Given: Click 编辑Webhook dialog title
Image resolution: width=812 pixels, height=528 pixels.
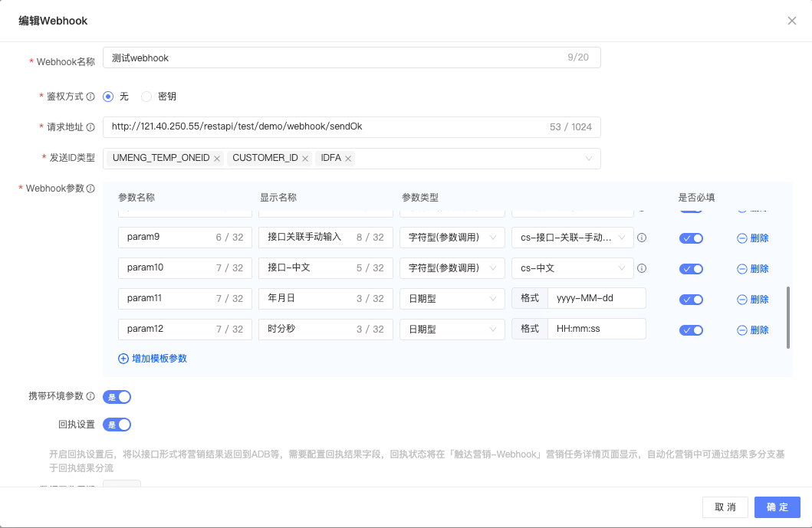Looking at the screenshot, I should [54, 21].
